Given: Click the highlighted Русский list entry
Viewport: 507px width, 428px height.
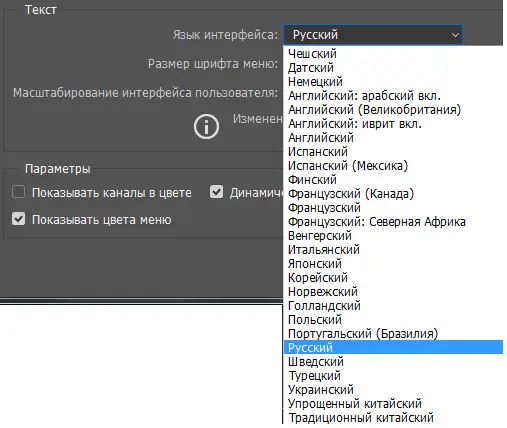Looking at the screenshot, I should [393, 347].
